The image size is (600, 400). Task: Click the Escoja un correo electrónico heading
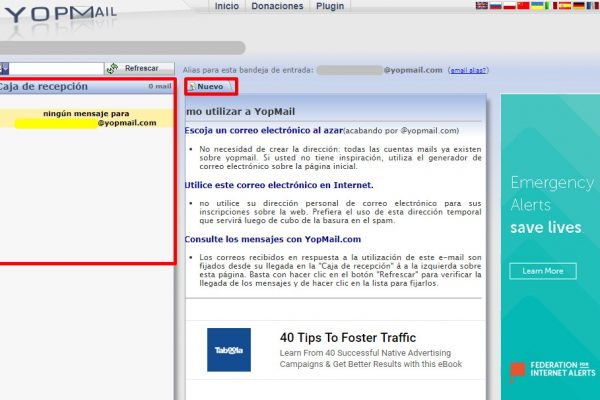(x=264, y=131)
